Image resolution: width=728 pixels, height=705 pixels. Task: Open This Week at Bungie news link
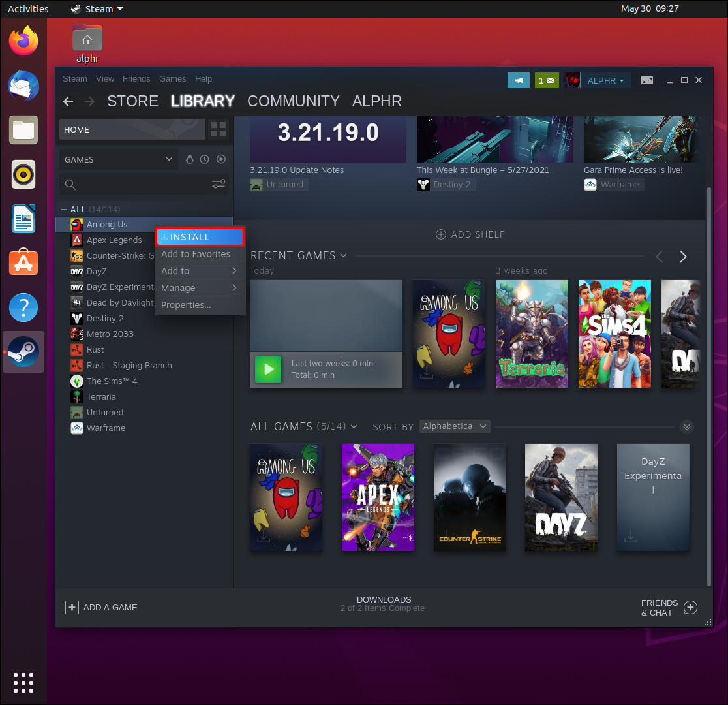(x=482, y=170)
